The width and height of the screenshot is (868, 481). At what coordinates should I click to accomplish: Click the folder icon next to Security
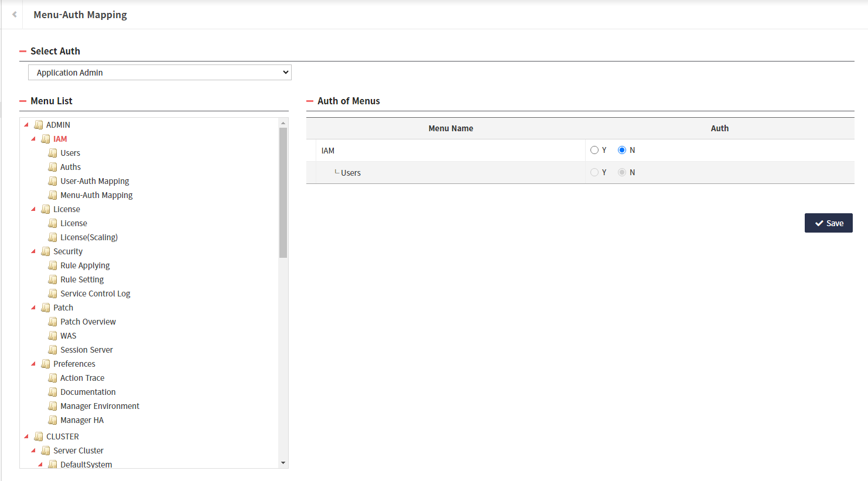click(46, 251)
